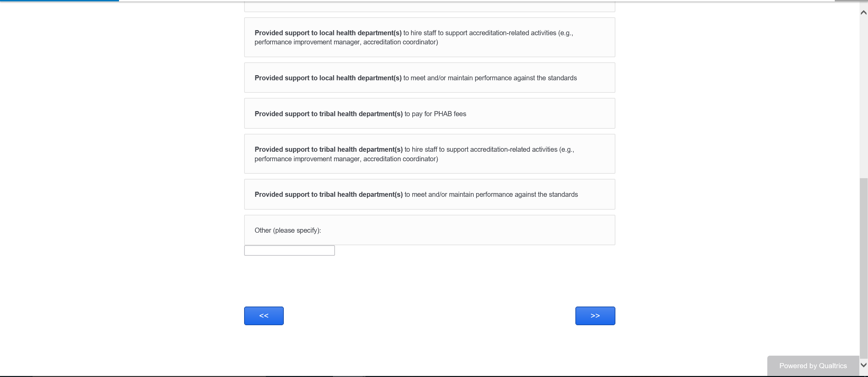Tick tribal health department maintain standards option
This screenshot has height=377, width=868.
[x=429, y=194]
